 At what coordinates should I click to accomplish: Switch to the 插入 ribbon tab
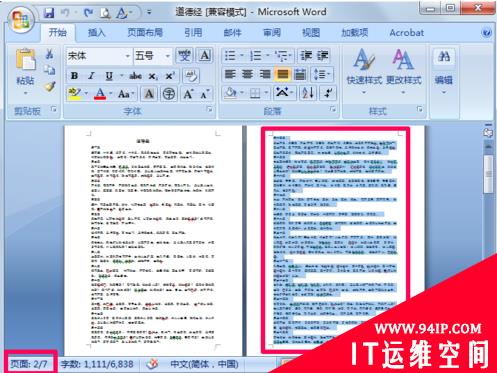(97, 33)
